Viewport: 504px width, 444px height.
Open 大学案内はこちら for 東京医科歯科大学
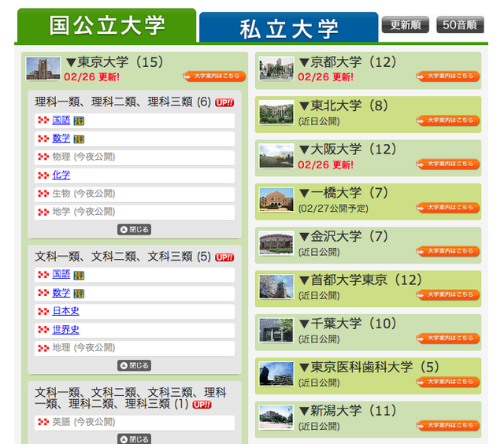pyautogui.click(x=448, y=382)
